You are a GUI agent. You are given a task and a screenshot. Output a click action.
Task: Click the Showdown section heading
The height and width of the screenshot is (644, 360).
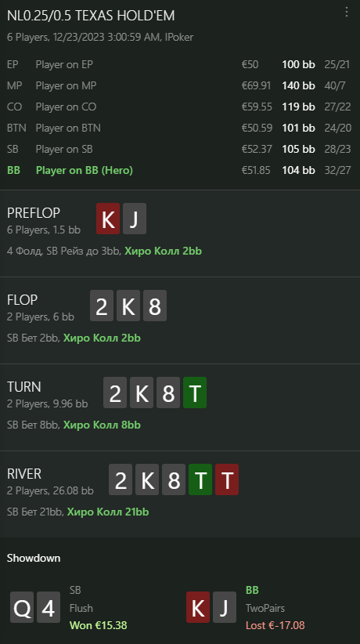point(34,558)
